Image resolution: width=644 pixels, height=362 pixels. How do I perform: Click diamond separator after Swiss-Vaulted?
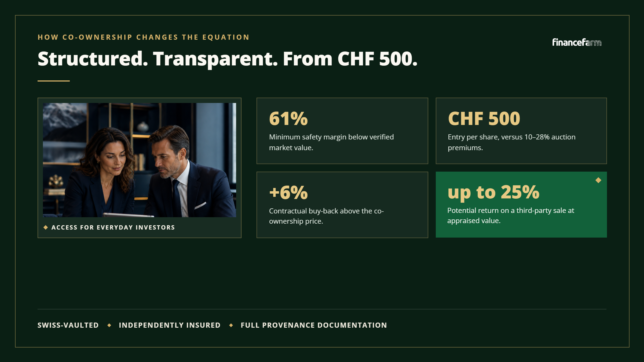pyautogui.click(x=109, y=325)
